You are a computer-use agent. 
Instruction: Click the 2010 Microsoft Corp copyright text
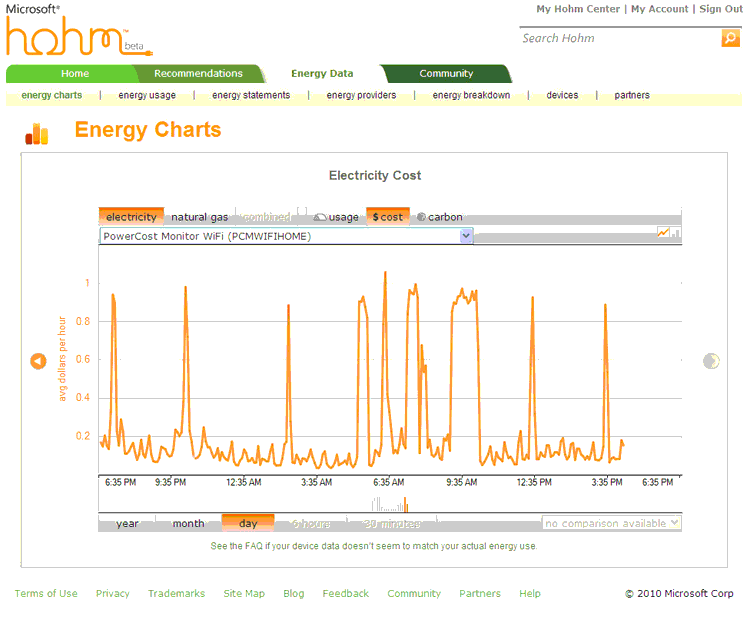click(679, 593)
